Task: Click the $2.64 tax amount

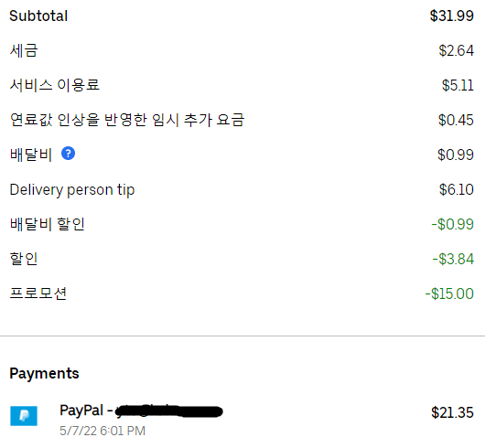Action: point(456,50)
